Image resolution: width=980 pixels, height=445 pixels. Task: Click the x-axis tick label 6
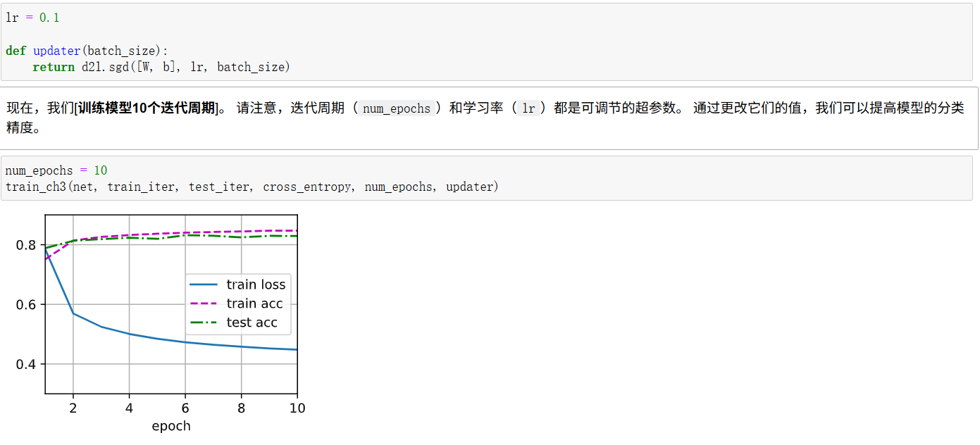point(185,408)
